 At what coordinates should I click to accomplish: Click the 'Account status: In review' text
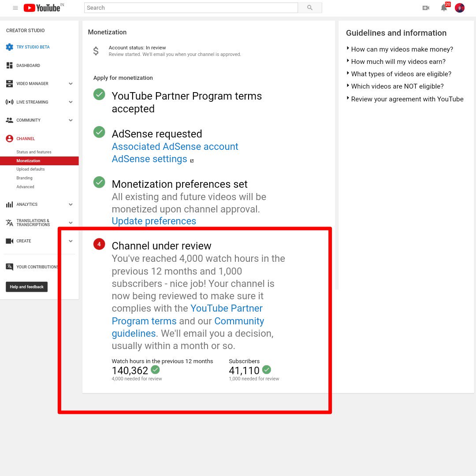(137, 48)
